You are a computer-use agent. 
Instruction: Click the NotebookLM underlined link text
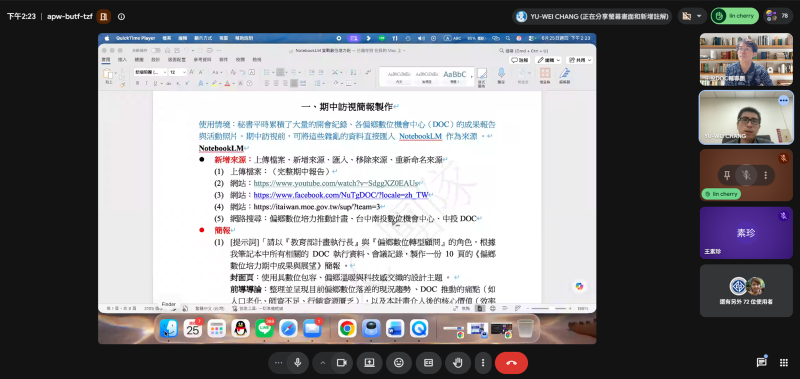tap(420, 136)
